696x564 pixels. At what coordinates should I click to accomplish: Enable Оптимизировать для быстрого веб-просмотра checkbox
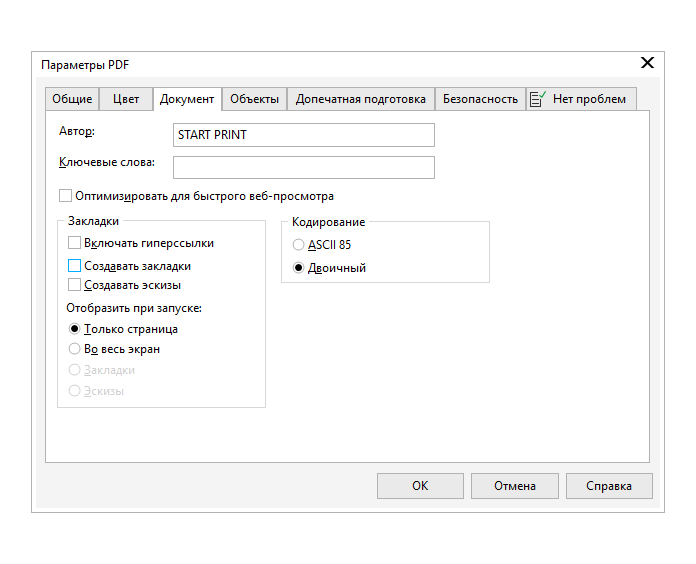[66, 197]
